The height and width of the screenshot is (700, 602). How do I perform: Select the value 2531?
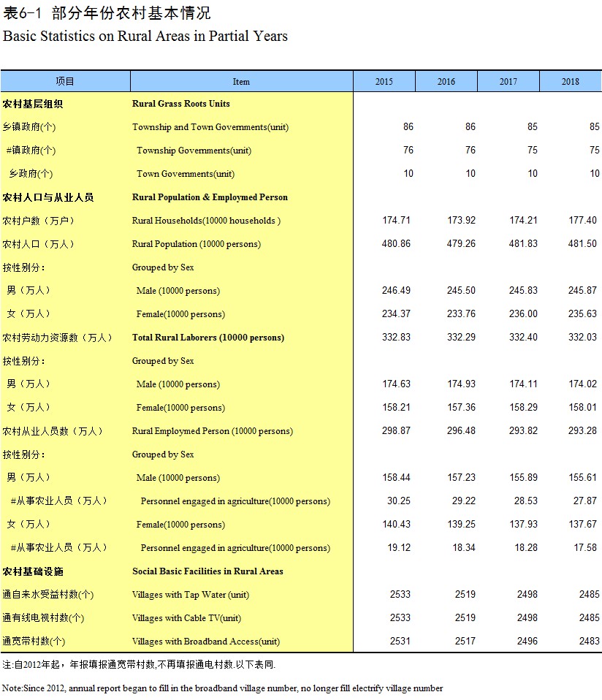click(400, 641)
